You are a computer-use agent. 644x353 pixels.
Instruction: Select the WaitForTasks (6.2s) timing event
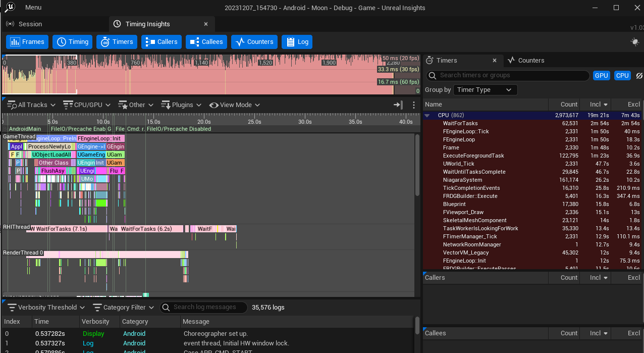(x=151, y=229)
